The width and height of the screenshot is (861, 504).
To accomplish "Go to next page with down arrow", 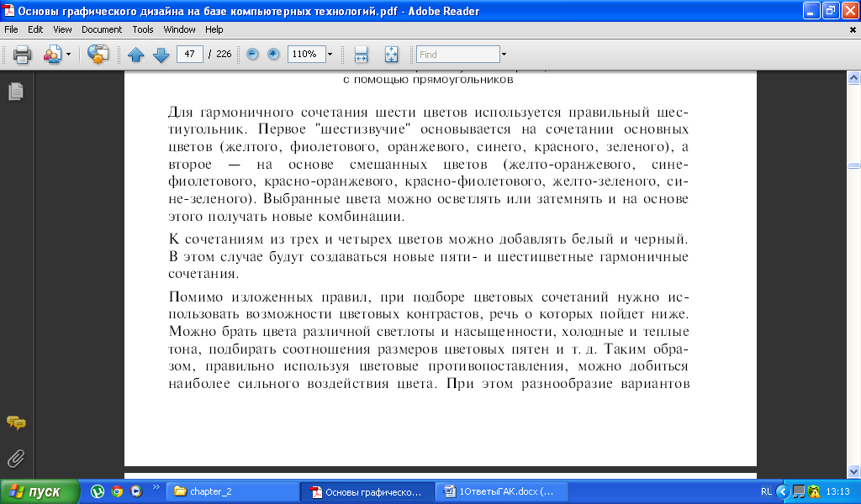I will coord(161,55).
